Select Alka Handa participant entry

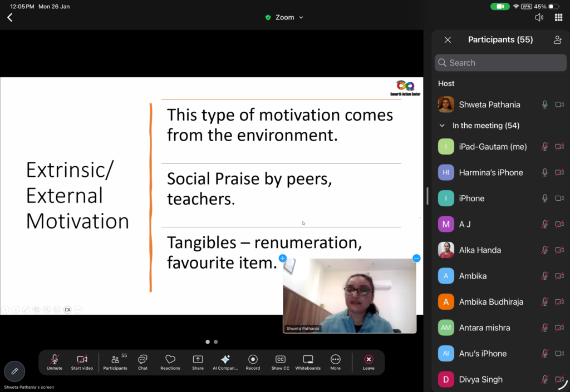pyautogui.click(x=479, y=250)
